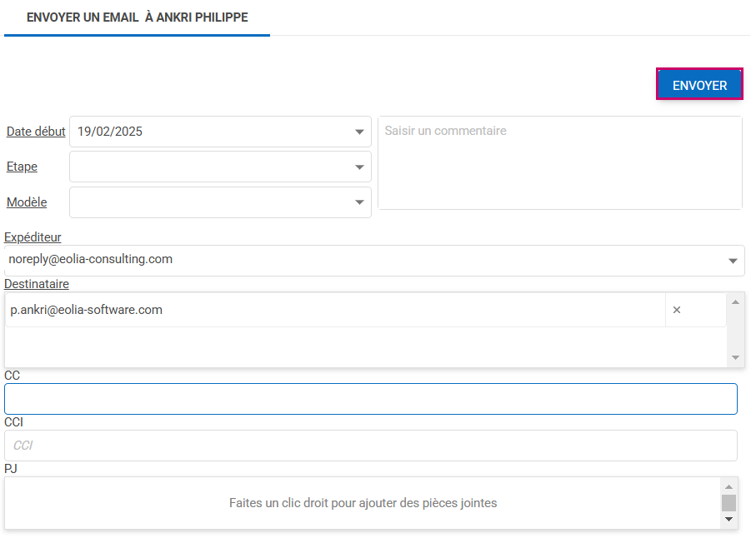Focus the 'Saisir un commentaire' text area

pos(559,162)
